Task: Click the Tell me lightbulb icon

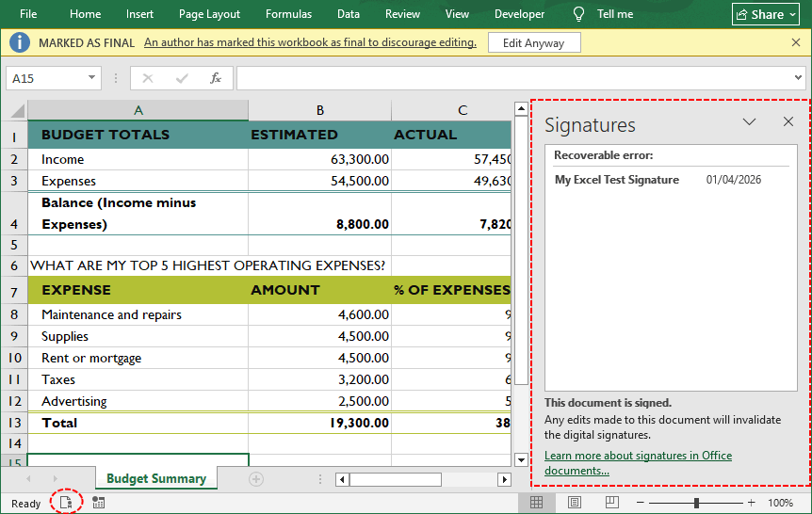Action: pyautogui.click(x=580, y=14)
